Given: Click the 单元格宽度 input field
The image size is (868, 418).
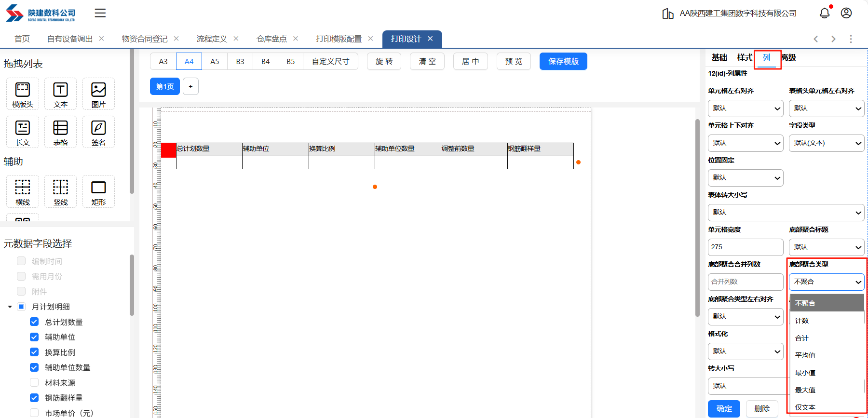Looking at the screenshot, I should coord(745,247).
